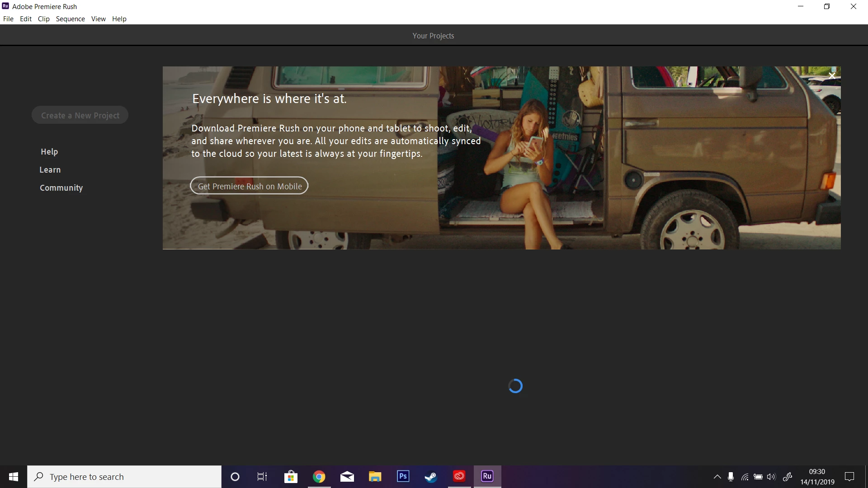This screenshot has width=868, height=488.
Task: Click the Premiere Rush taskbar icon
Action: click(487, 476)
